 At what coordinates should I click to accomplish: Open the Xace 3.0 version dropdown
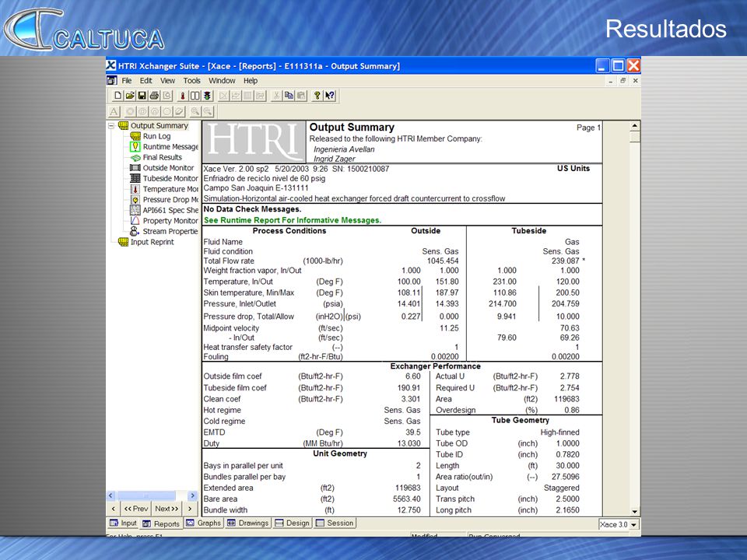(633, 525)
